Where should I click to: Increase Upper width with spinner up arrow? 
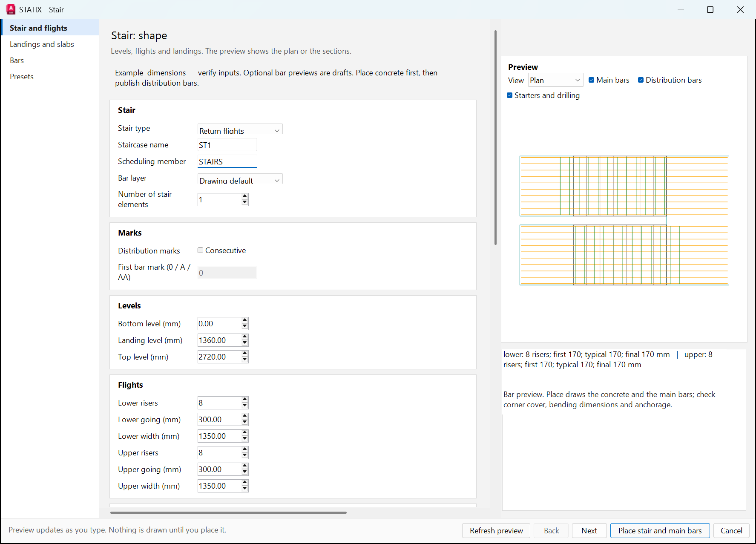(245, 483)
